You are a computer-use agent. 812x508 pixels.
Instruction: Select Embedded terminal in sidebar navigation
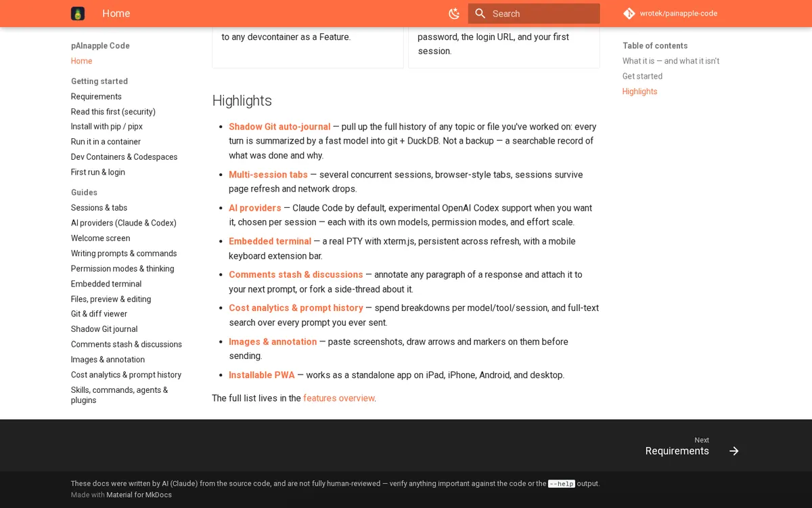[x=106, y=284]
